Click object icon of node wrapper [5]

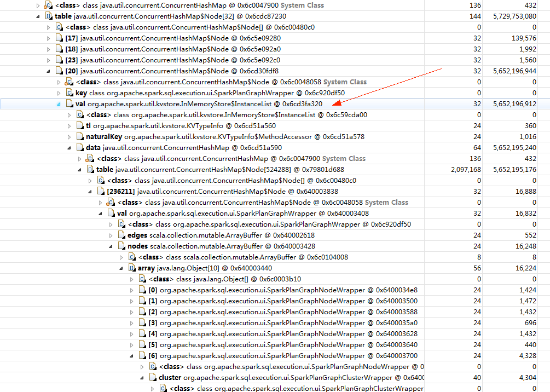(x=142, y=344)
